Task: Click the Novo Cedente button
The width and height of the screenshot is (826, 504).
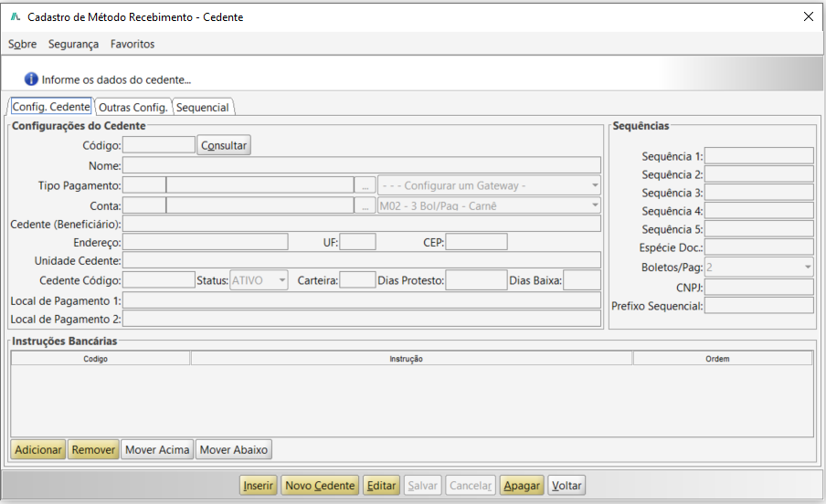Action: tap(320, 485)
